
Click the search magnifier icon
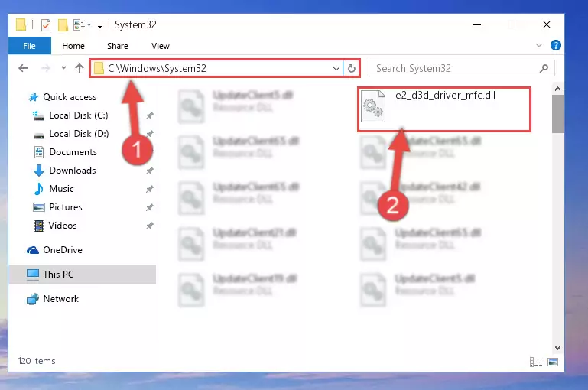544,68
